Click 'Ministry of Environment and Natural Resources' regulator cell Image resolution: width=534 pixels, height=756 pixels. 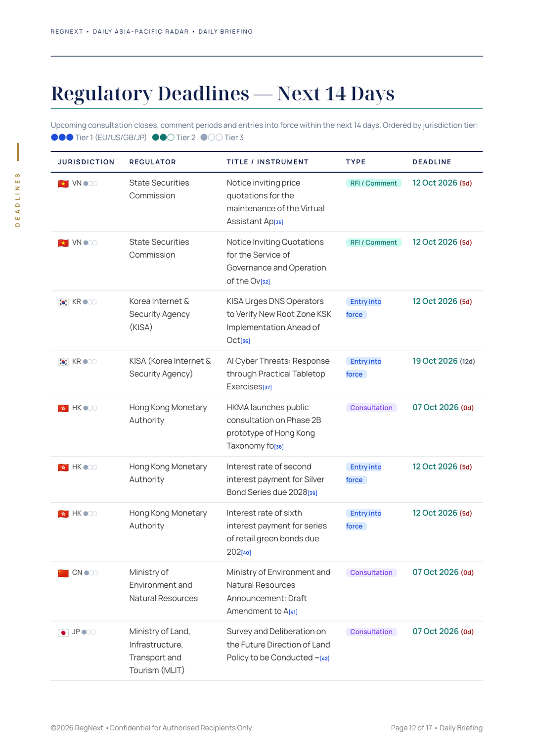click(163, 585)
